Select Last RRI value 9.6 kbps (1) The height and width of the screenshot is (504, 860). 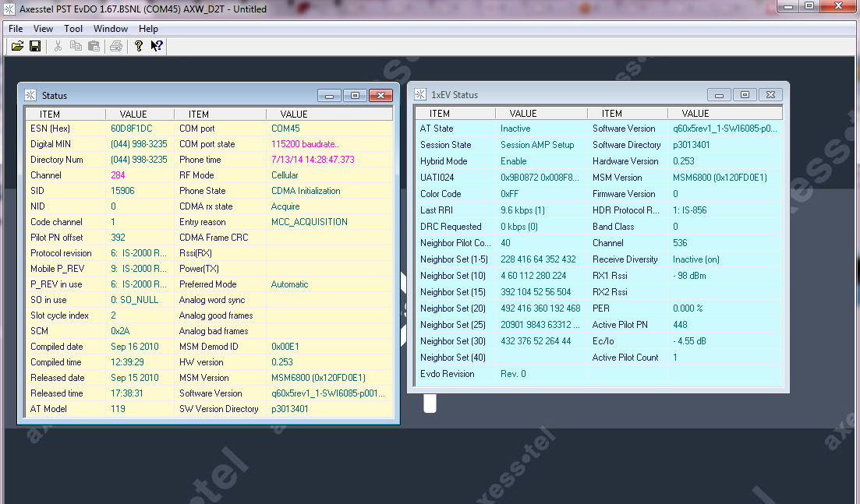(x=522, y=210)
